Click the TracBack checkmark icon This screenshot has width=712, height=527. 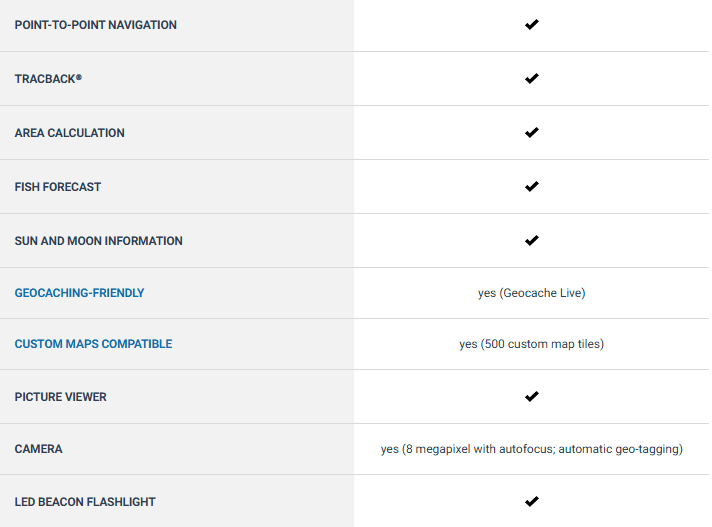(531, 79)
